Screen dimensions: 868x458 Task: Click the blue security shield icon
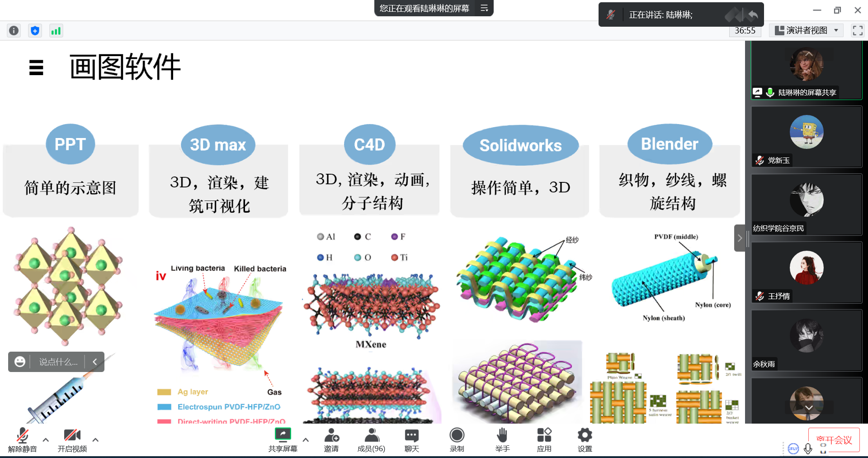click(x=35, y=31)
